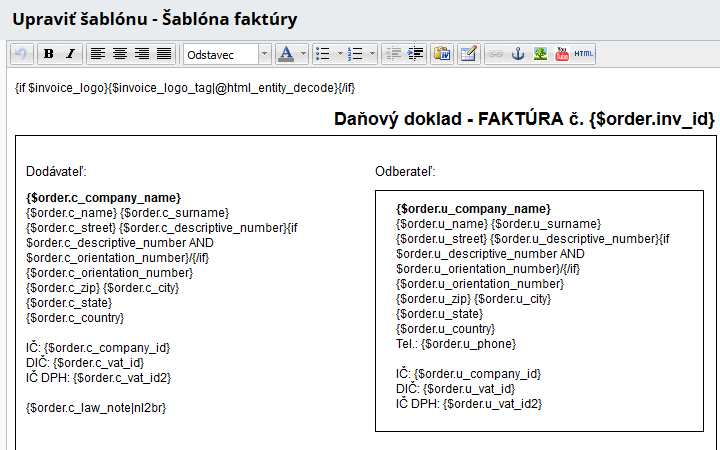
Task: Click on the {$order.c_company_name} text in editor
Action: 103,198
